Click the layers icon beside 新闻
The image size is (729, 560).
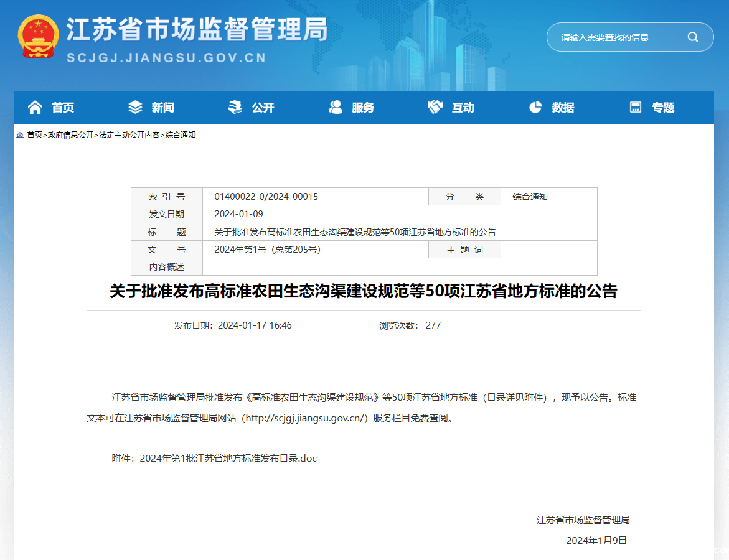[x=135, y=108]
